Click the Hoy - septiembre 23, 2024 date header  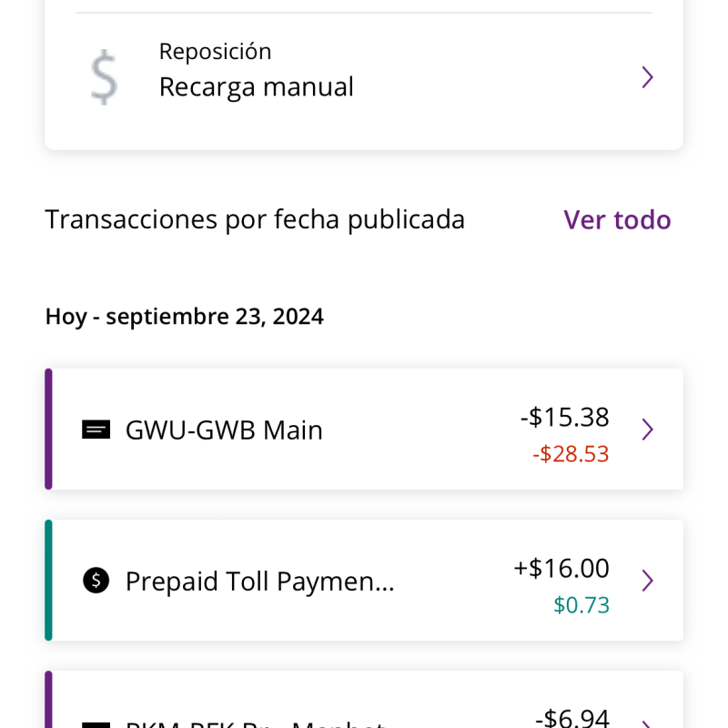click(185, 317)
